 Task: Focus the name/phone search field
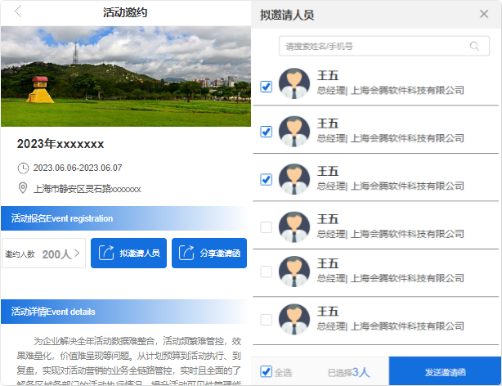click(x=384, y=46)
